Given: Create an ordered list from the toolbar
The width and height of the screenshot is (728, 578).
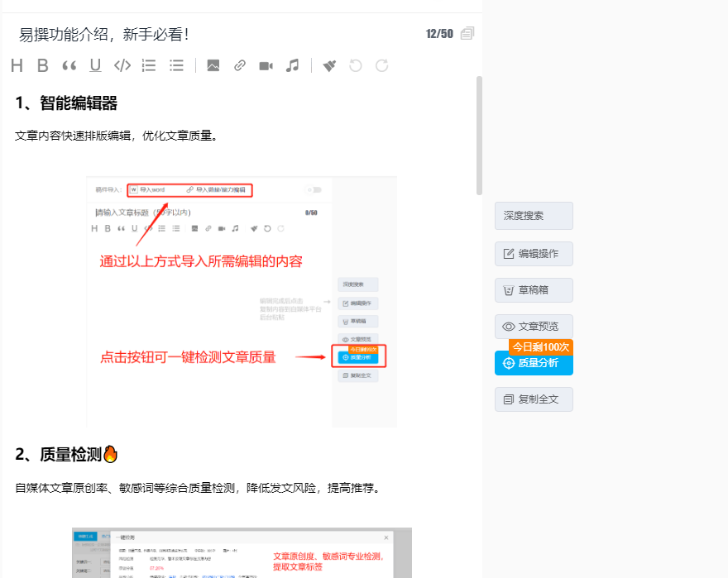Looking at the screenshot, I should 148,65.
